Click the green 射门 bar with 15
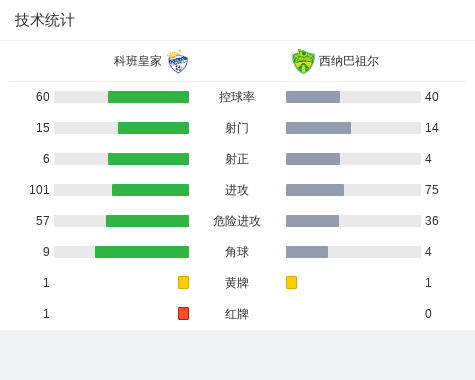The height and width of the screenshot is (380, 475). coord(153,128)
